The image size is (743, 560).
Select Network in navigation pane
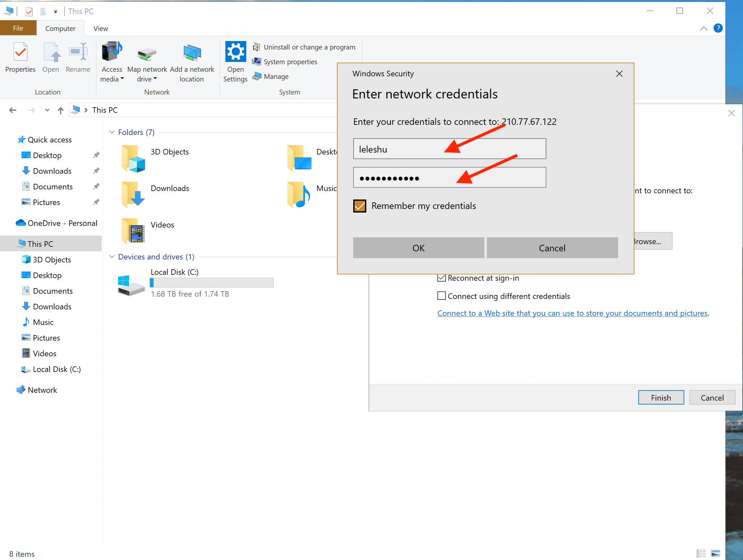pyautogui.click(x=42, y=390)
